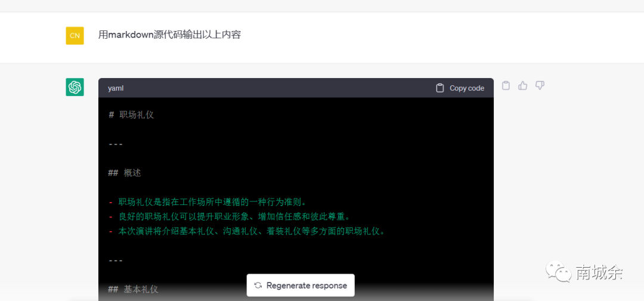
Task: Click the '# 职场礼仪' heading line
Action: [x=131, y=114]
